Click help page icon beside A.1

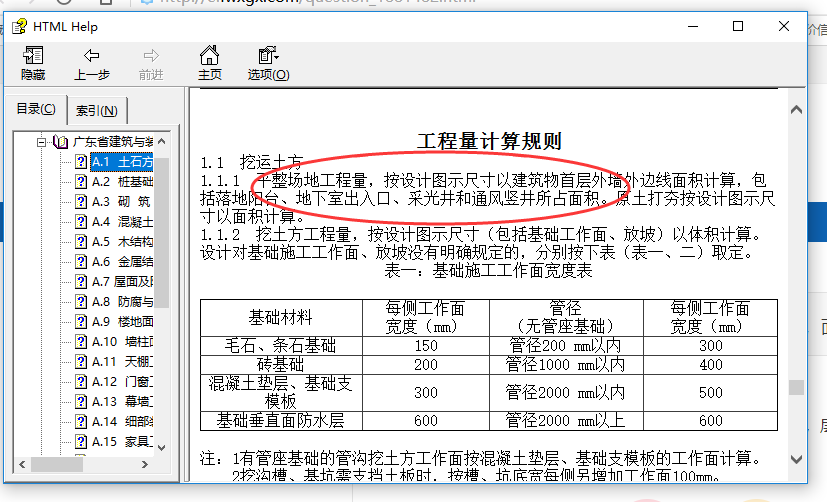(x=81, y=161)
